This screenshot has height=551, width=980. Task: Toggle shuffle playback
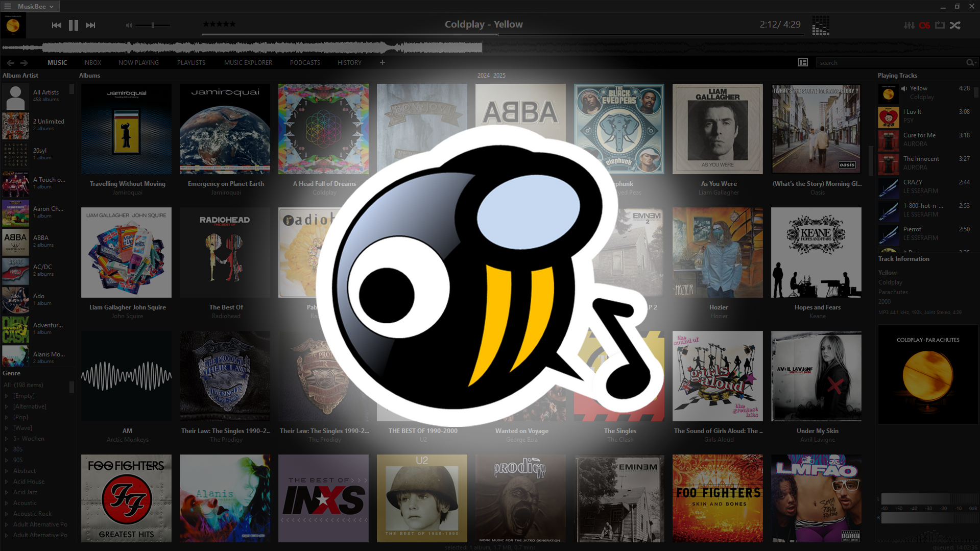point(955,25)
